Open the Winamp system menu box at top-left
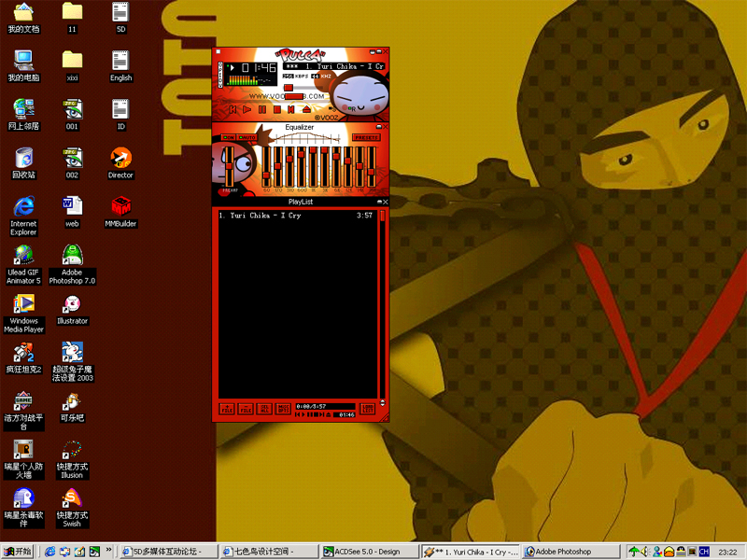Image resolution: width=747 pixels, height=560 pixels. tap(218, 51)
